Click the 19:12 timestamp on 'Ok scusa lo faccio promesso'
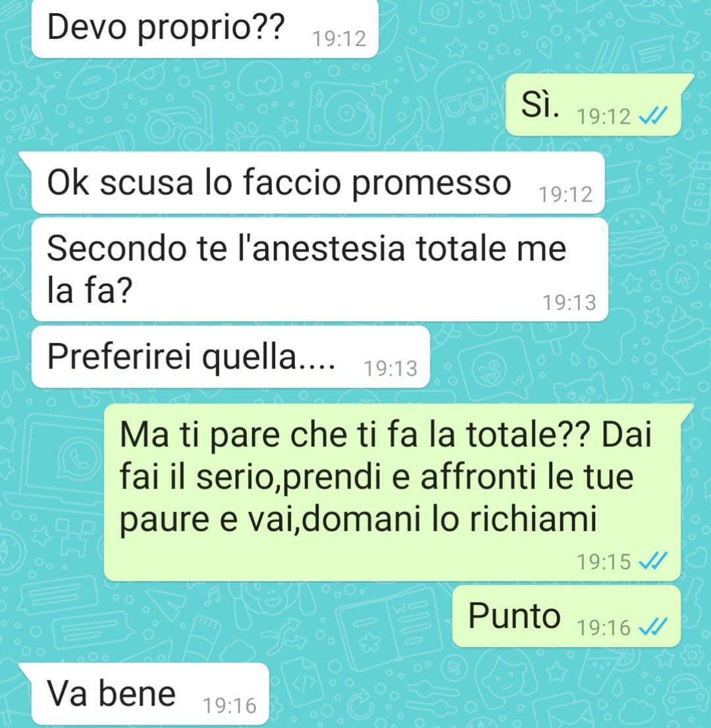This screenshot has width=711, height=728. [x=566, y=195]
